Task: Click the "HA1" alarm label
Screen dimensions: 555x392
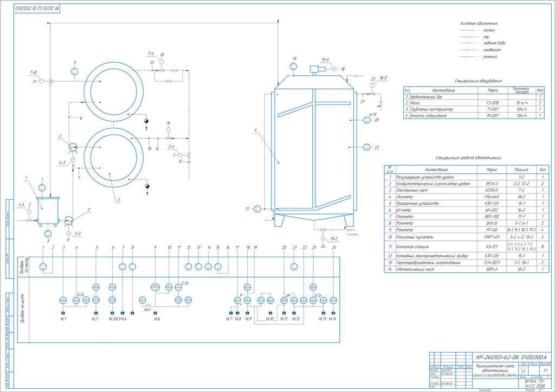Action: tap(147, 310)
